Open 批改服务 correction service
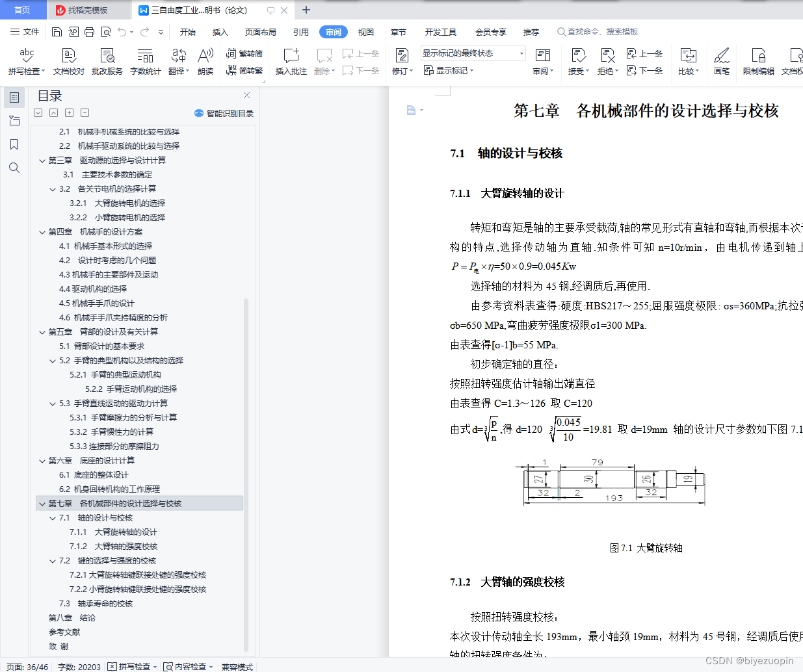The image size is (803, 672). 107,61
